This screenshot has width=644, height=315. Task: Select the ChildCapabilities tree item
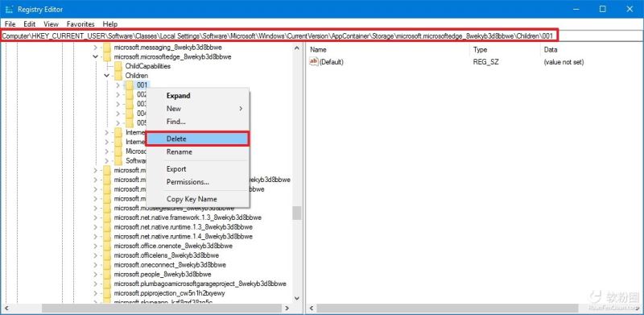pyautogui.click(x=148, y=66)
